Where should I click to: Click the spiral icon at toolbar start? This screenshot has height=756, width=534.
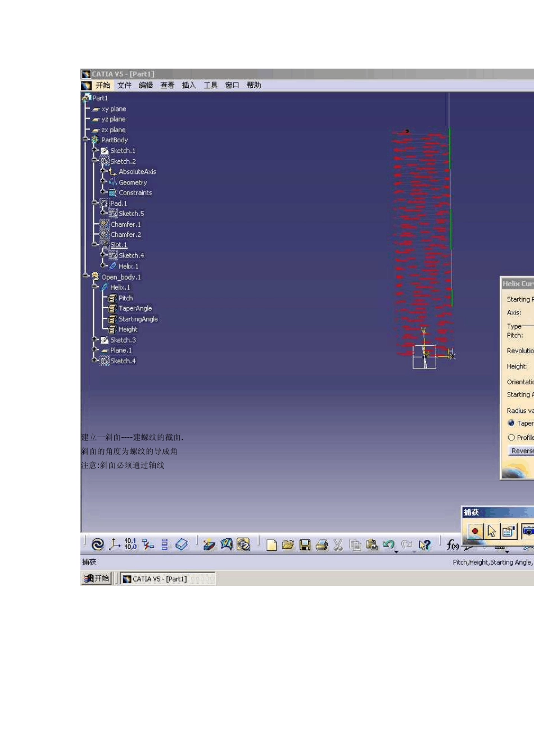(x=97, y=544)
